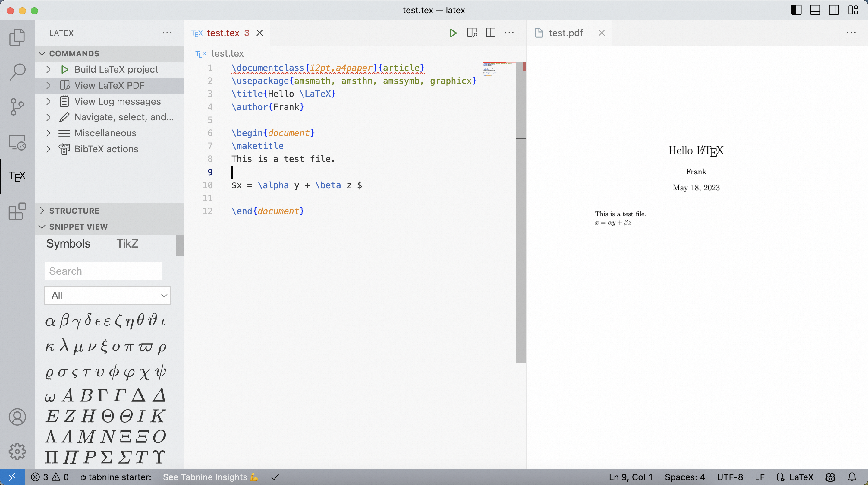Collapse the COMMANDS section
The height and width of the screenshot is (485, 868).
pos(109,53)
